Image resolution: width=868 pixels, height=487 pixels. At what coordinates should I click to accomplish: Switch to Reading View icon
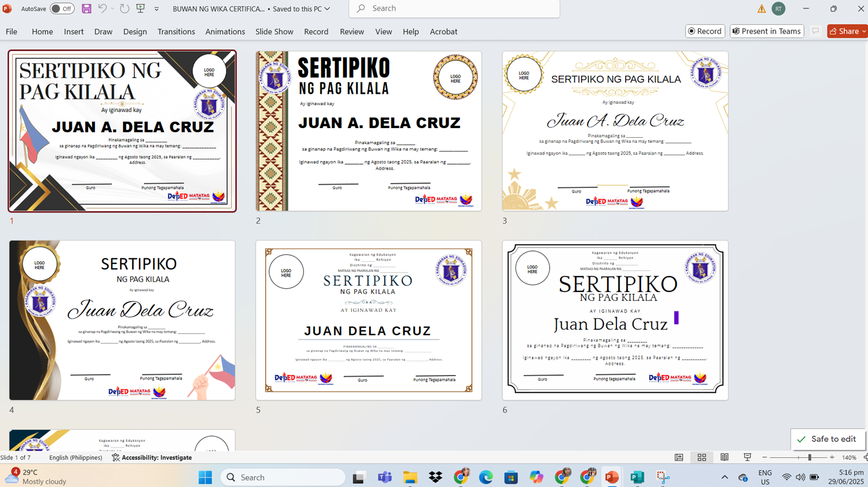(x=725, y=457)
